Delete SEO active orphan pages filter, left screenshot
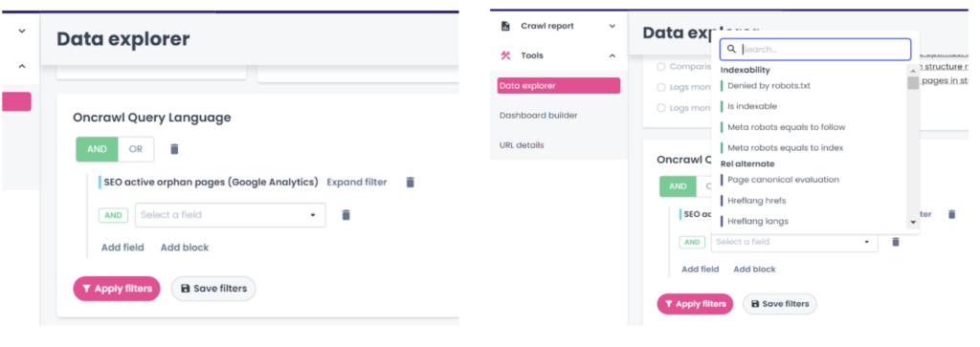 pos(410,183)
